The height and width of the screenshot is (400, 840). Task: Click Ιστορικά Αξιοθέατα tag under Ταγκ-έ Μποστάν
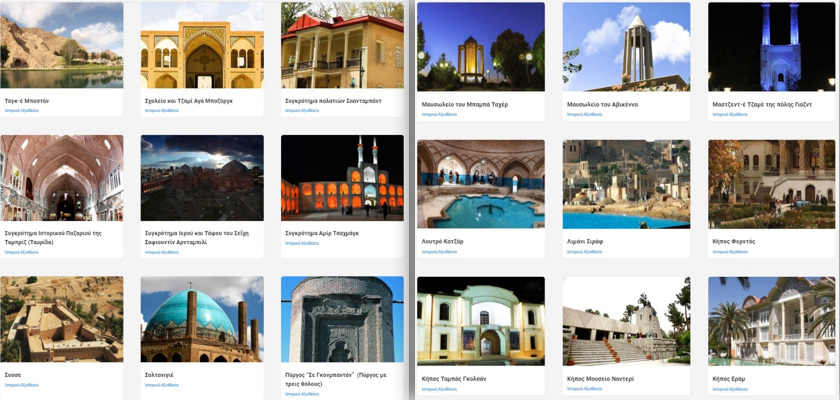click(21, 110)
